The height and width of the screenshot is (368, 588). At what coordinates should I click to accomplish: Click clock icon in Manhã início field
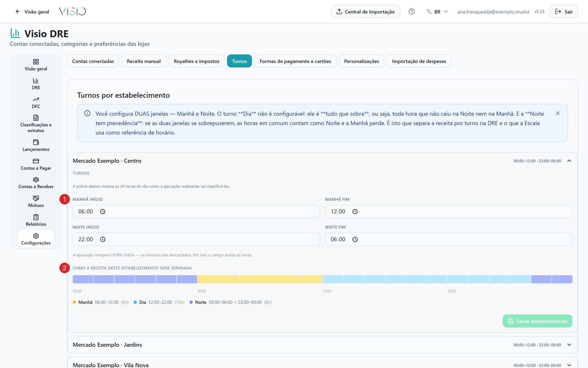coord(103,212)
